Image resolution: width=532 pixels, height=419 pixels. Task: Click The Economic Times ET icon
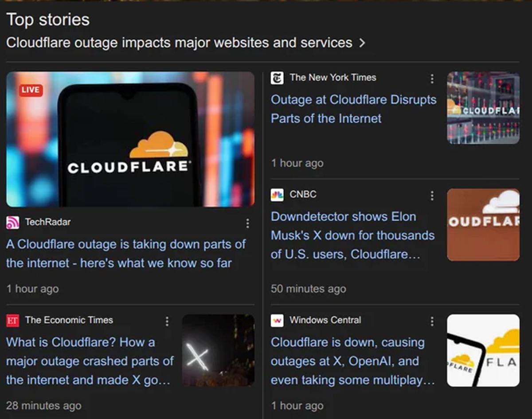(13, 320)
